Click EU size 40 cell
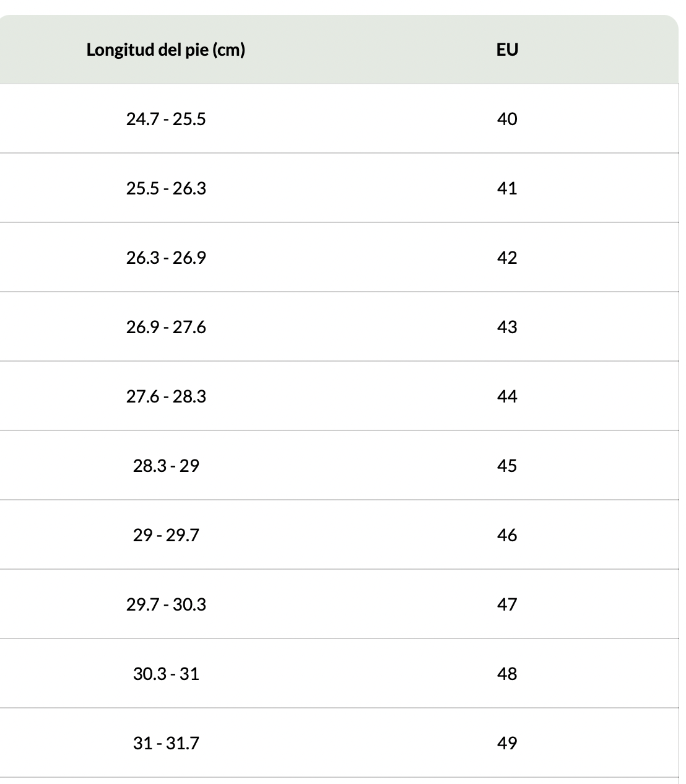This screenshot has height=784, width=686. click(507, 119)
